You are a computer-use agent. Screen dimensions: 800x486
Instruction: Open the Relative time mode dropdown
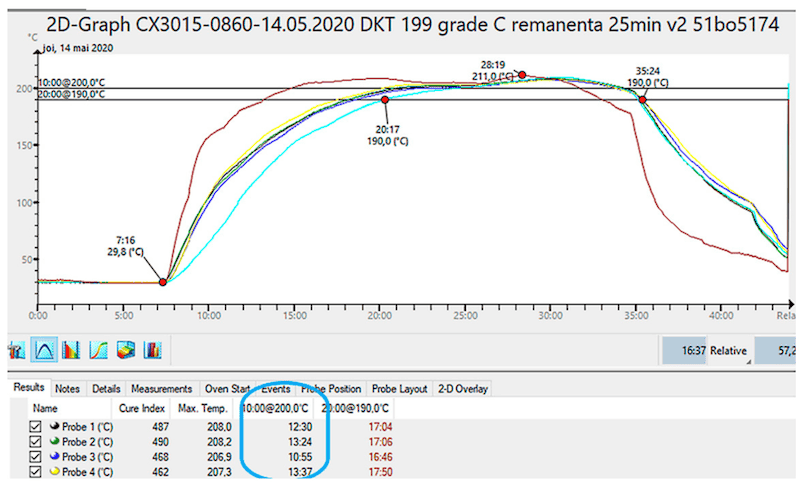tap(730, 351)
